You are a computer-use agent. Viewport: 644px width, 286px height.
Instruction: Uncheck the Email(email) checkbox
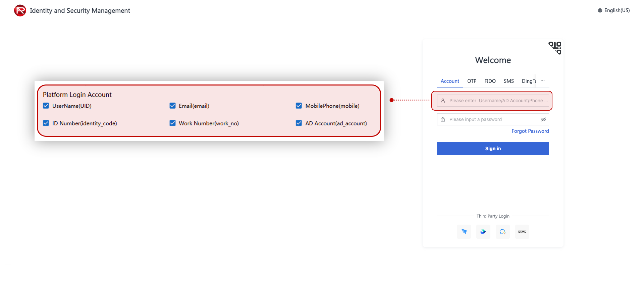coord(173,106)
